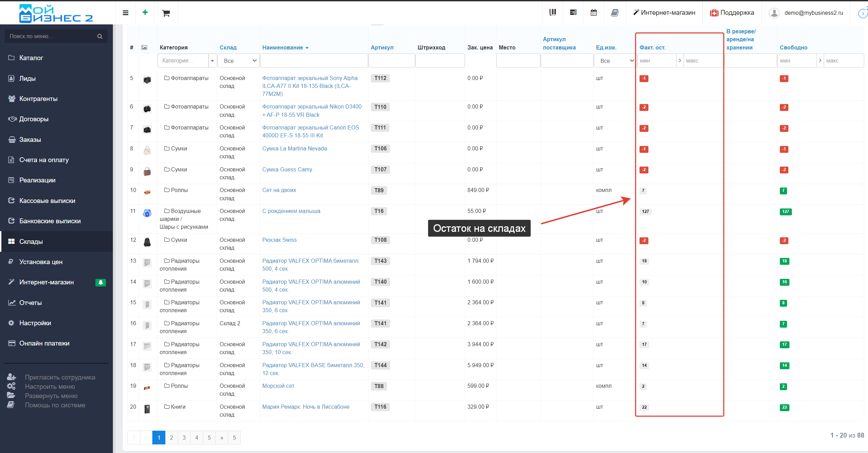Viewport: 868px width, 453px height.
Task: Open Заказы in the sidebar menu
Action: click(30, 139)
